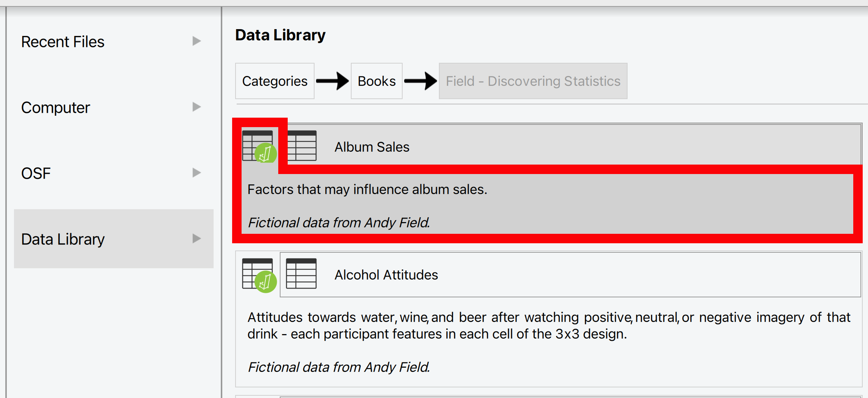Expand the Recent Files section
Viewport: 868px width, 398px height.
coord(197,41)
